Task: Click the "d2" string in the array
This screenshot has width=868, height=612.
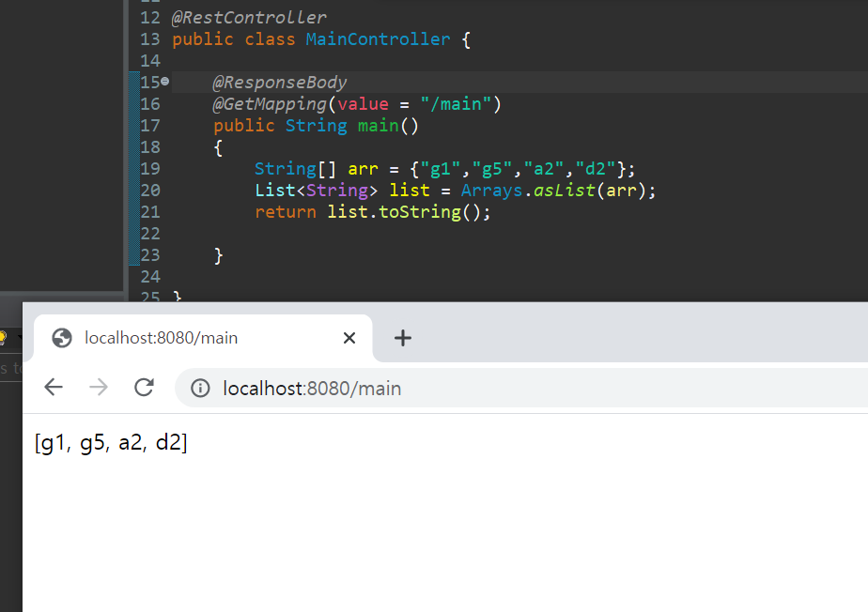Action: 596,169
